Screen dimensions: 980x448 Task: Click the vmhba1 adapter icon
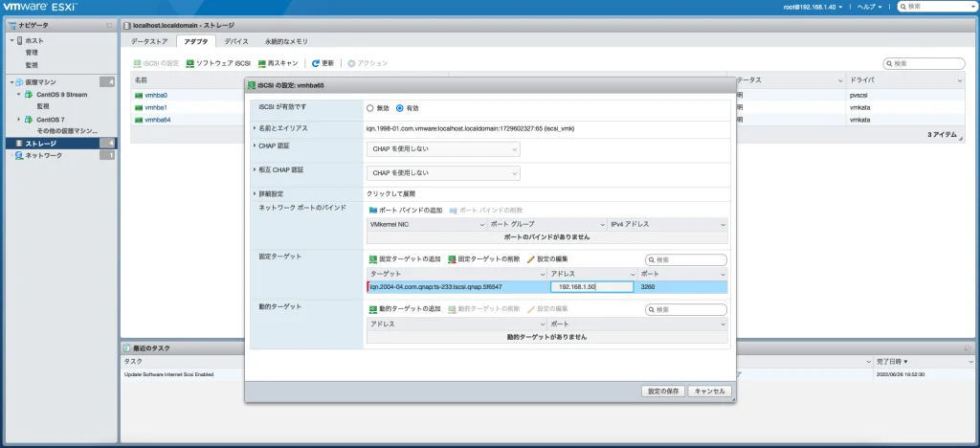point(139,107)
